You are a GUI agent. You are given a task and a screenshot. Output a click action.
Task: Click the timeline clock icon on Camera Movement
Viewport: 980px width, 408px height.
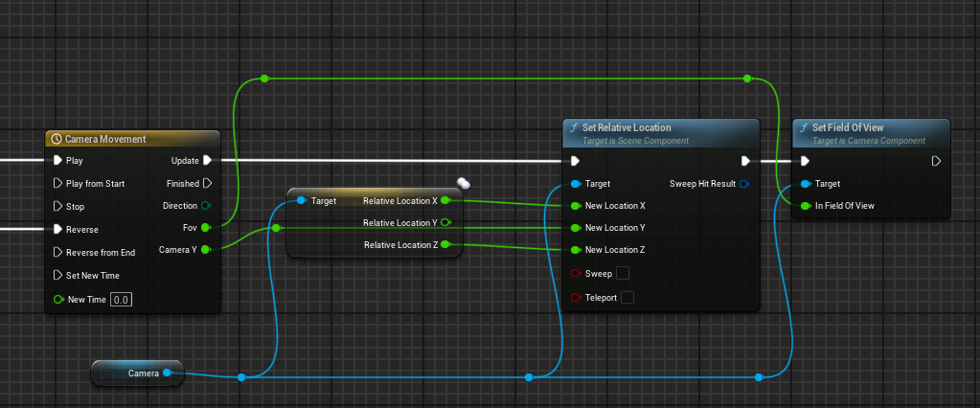[57, 139]
